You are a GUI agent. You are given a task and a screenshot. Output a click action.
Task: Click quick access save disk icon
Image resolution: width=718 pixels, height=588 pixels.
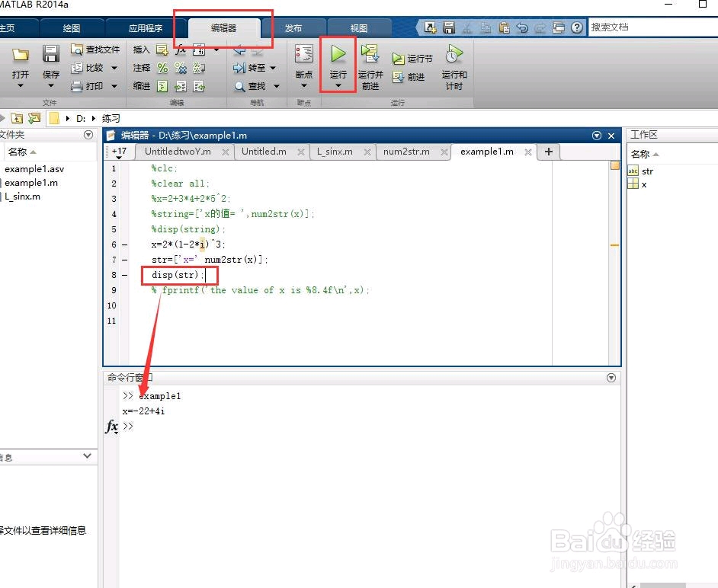pyautogui.click(x=449, y=27)
